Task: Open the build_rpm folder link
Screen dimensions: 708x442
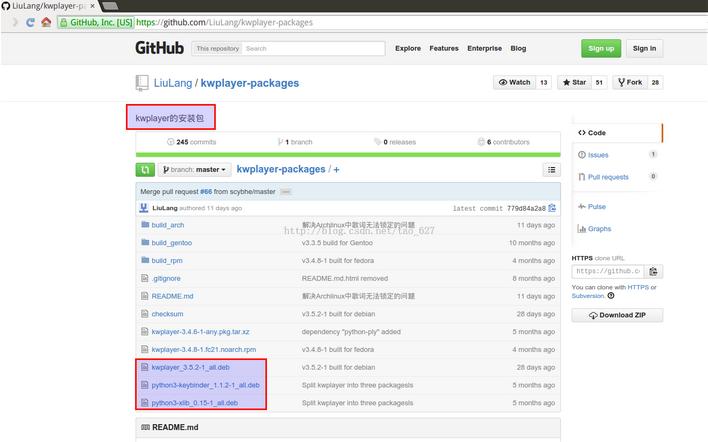Action: coord(167,261)
